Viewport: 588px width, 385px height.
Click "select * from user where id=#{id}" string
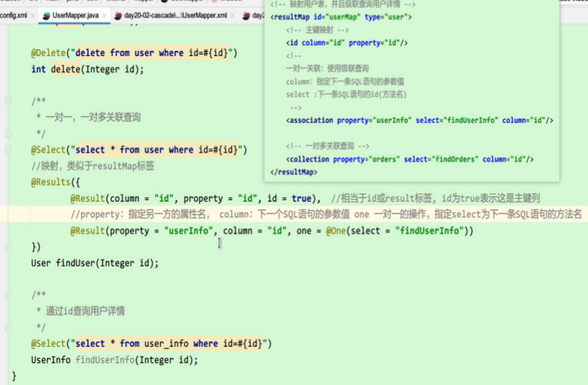point(156,150)
